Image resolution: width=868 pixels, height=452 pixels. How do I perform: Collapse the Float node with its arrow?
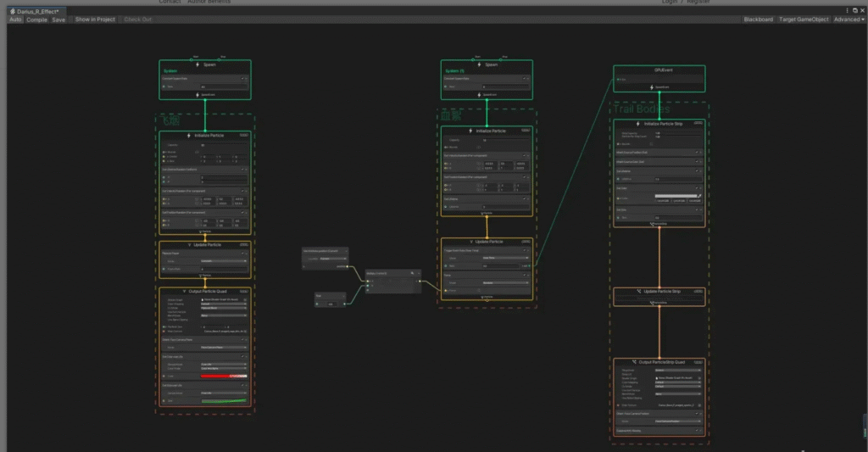click(343, 296)
